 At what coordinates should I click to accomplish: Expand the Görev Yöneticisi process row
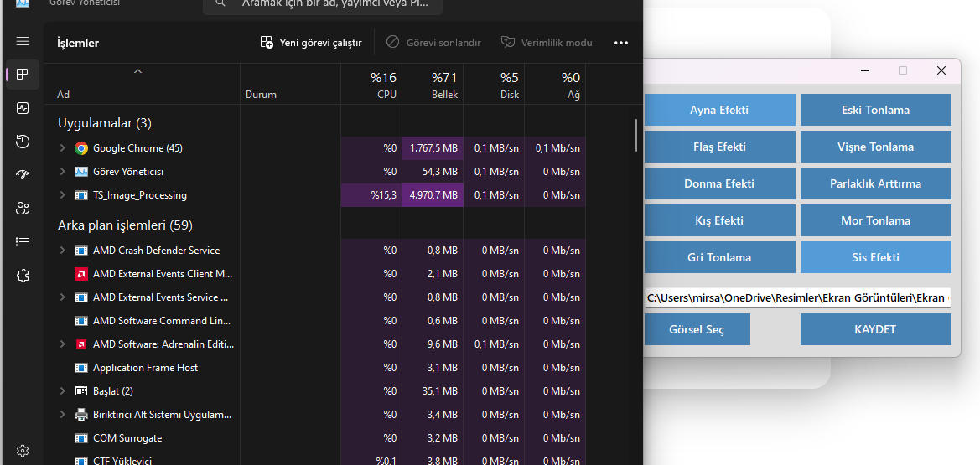click(x=62, y=171)
